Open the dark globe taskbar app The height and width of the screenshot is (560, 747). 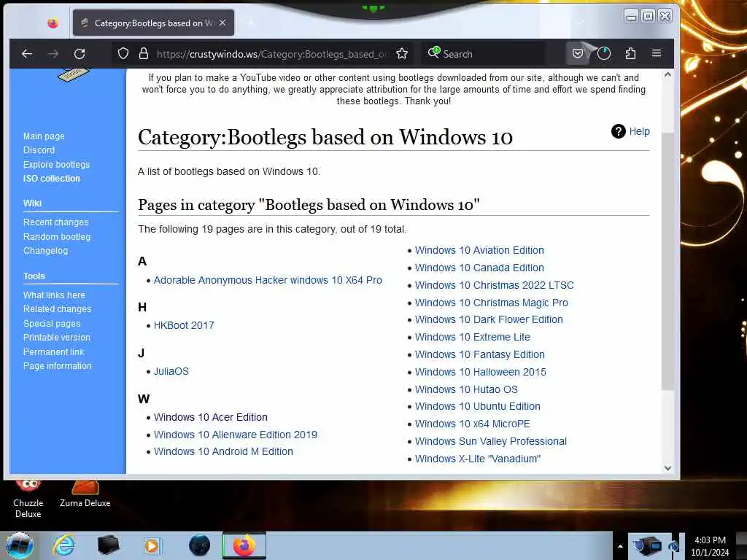pos(199,545)
